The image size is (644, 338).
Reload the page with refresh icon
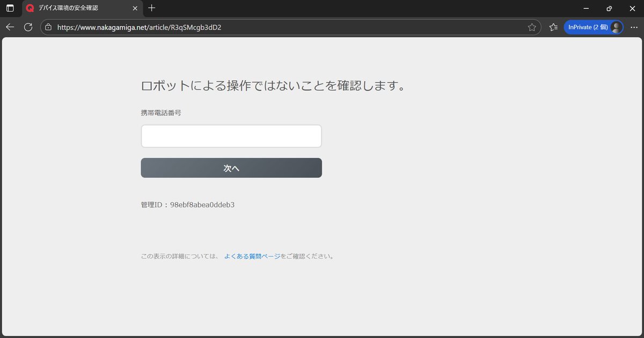(28, 27)
